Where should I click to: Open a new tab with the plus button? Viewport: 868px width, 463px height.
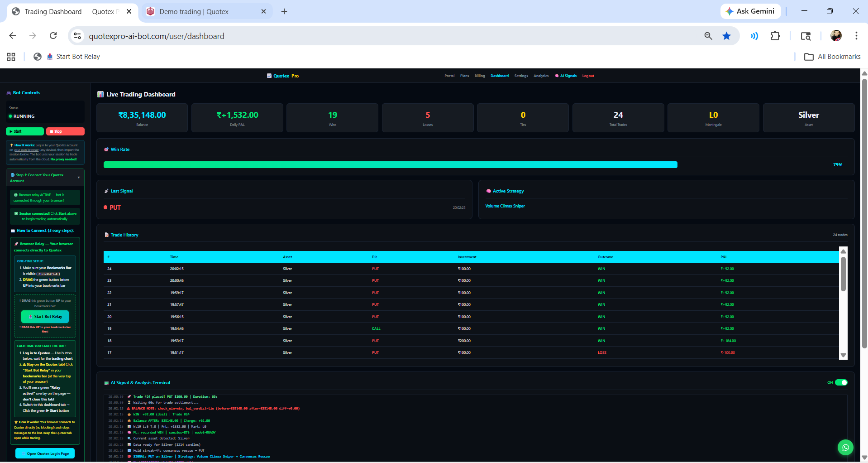[284, 11]
